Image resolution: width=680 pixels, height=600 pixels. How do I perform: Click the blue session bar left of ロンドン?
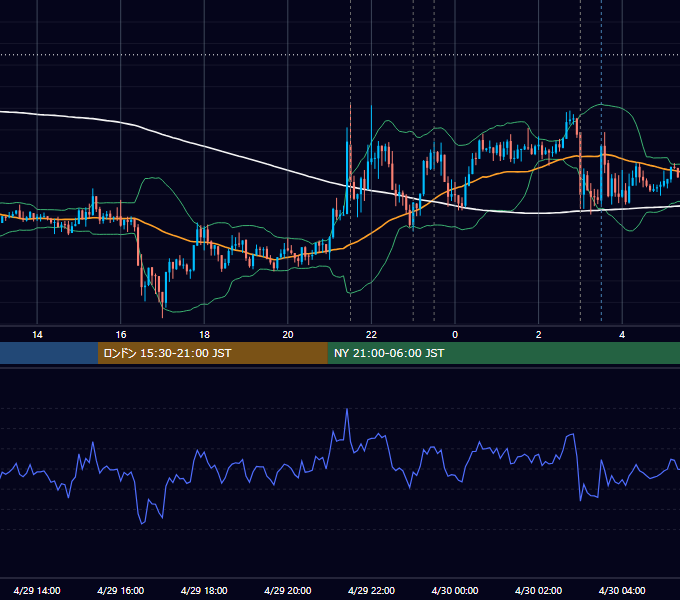point(49,353)
